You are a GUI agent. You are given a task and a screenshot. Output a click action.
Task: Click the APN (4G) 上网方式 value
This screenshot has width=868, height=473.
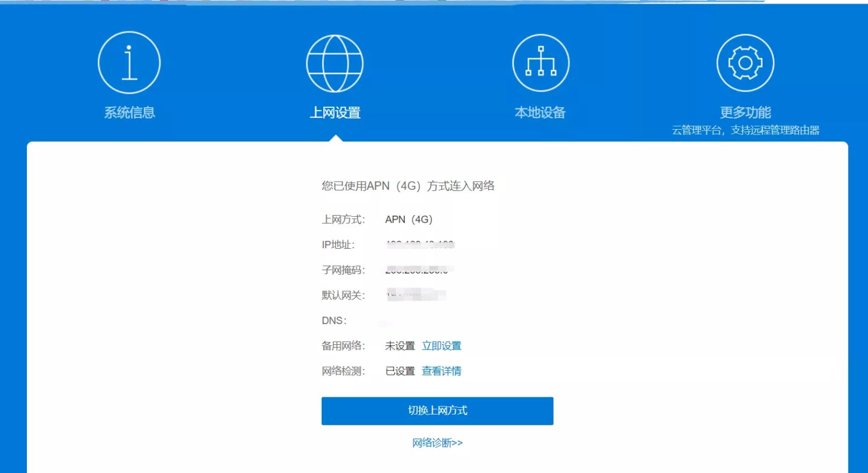tap(409, 219)
